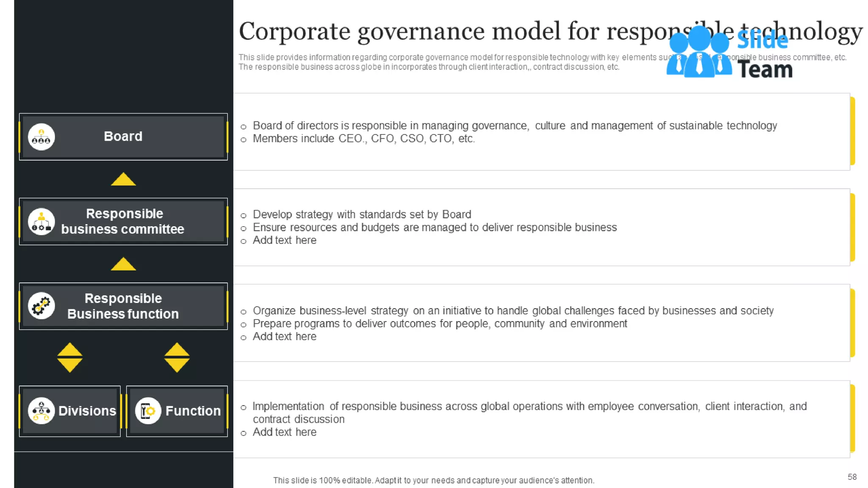Click 'Add text here' in Divisions/Function box
Viewport: 868px width, 488px height.
284,432
